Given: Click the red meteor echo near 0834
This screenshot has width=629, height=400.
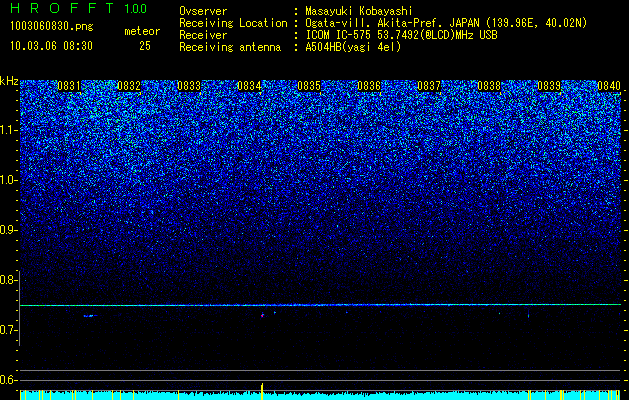Looking at the screenshot, I should 262,316.
